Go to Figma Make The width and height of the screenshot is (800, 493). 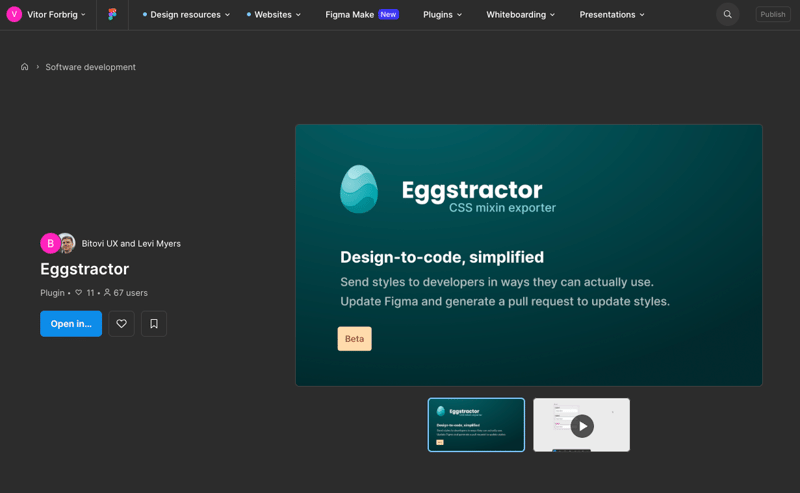(x=349, y=15)
